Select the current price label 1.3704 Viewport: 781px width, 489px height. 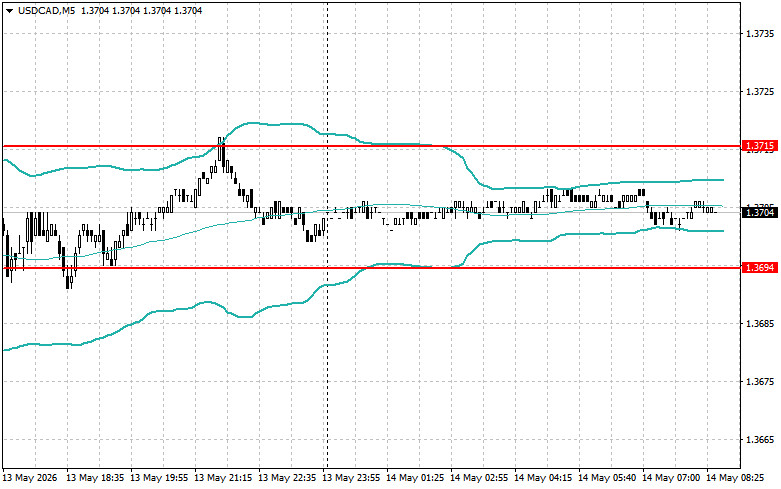click(760, 213)
